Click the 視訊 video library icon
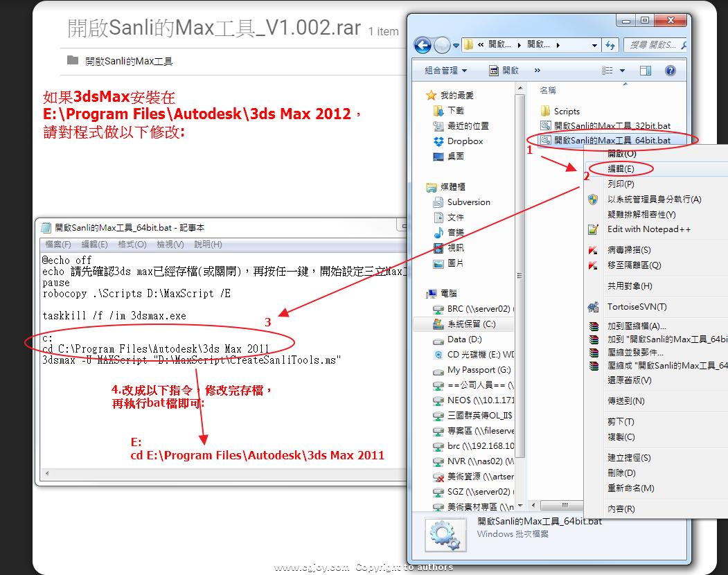The image size is (728, 575). tap(438, 248)
